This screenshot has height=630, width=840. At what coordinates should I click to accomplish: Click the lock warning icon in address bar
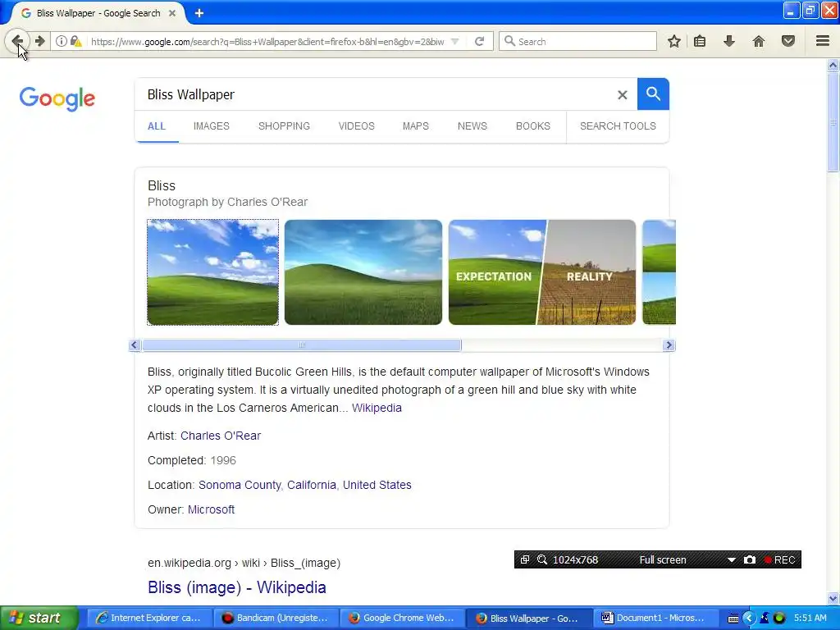pos(76,41)
